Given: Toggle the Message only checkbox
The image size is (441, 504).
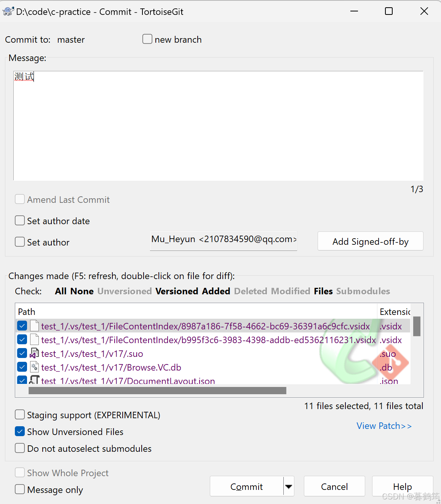Looking at the screenshot, I should tap(20, 489).
